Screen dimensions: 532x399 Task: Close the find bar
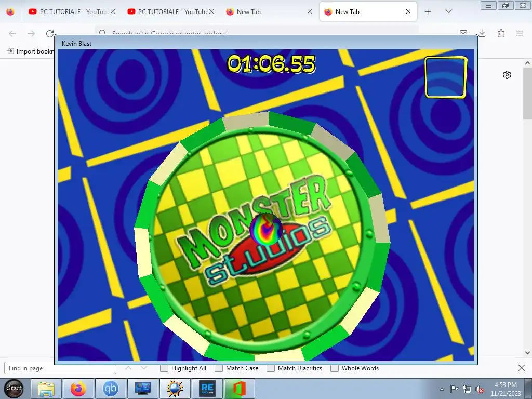[522, 368]
